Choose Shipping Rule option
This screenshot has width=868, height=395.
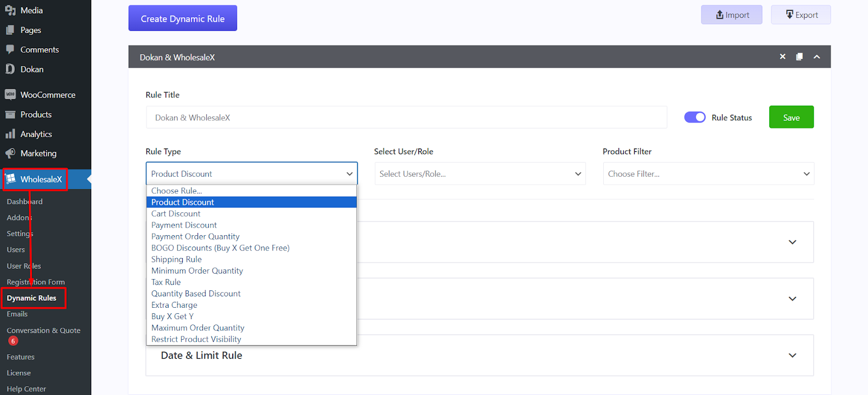click(x=252, y=259)
